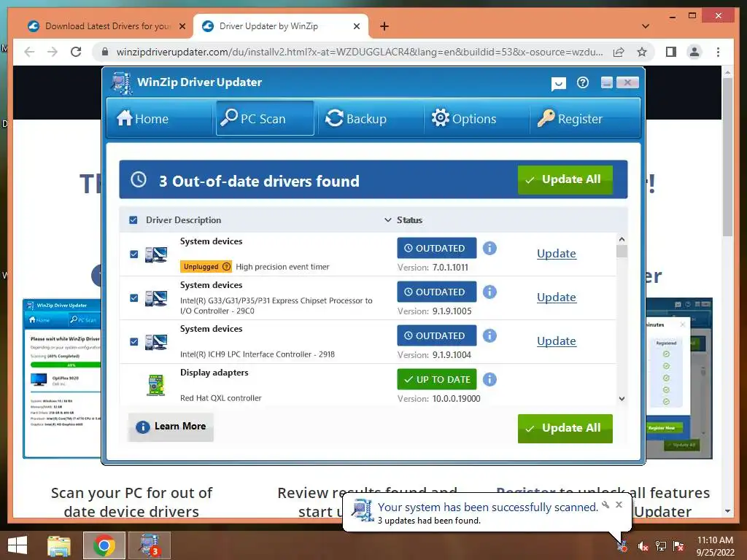Click the share page icon in address bar

tap(619, 52)
